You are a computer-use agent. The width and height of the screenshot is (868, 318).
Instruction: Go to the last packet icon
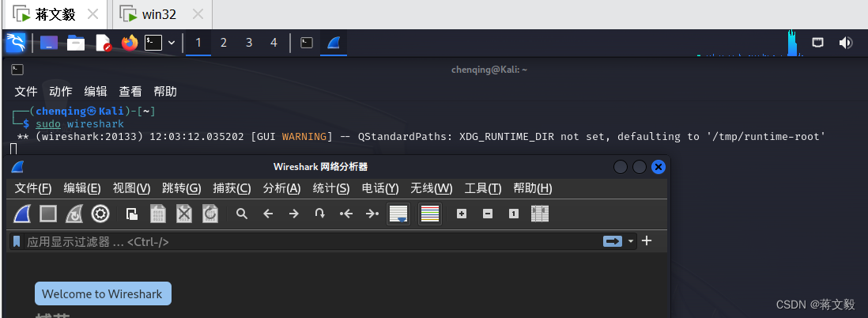pos(372,214)
